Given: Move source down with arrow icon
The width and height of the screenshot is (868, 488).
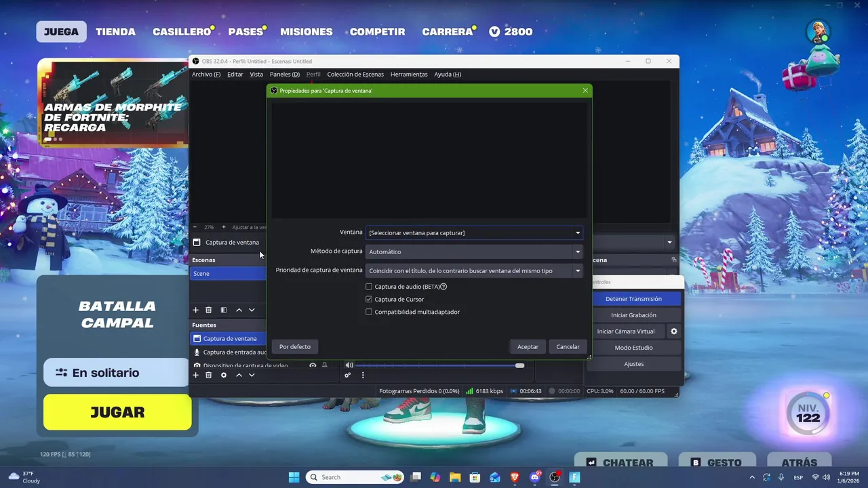Looking at the screenshot, I should pyautogui.click(x=252, y=375).
